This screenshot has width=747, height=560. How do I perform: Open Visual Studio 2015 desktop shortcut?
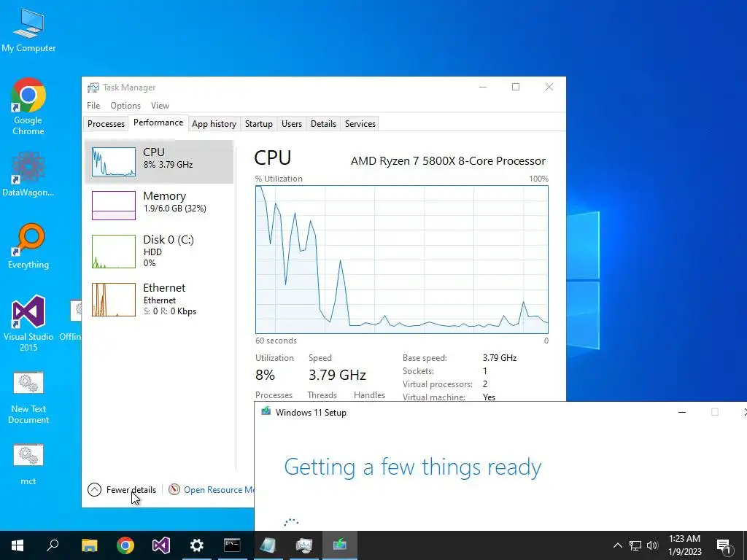click(28, 323)
